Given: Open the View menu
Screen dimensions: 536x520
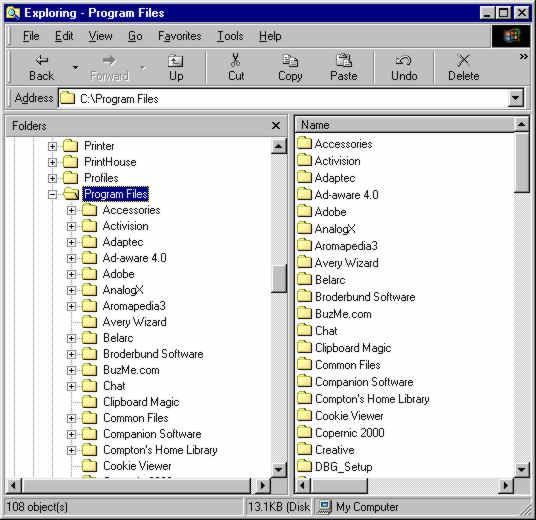Looking at the screenshot, I should pyautogui.click(x=100, y=36).
